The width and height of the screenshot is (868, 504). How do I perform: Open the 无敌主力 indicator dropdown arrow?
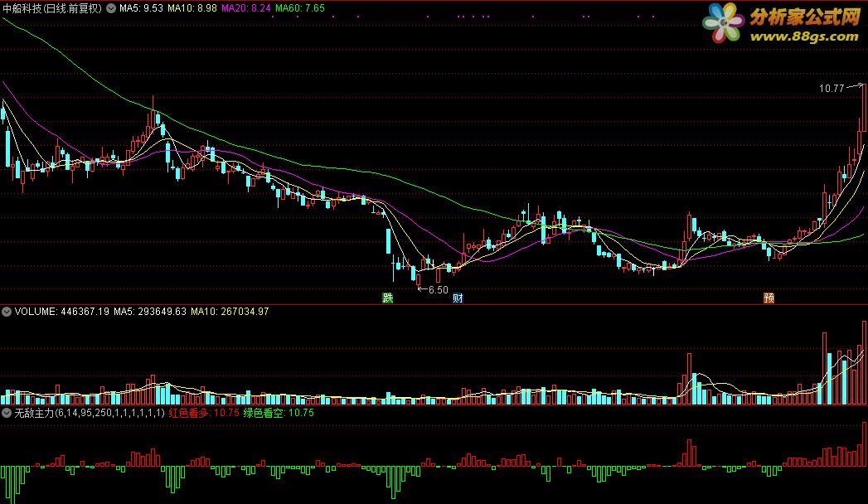[x=7, y=413]
